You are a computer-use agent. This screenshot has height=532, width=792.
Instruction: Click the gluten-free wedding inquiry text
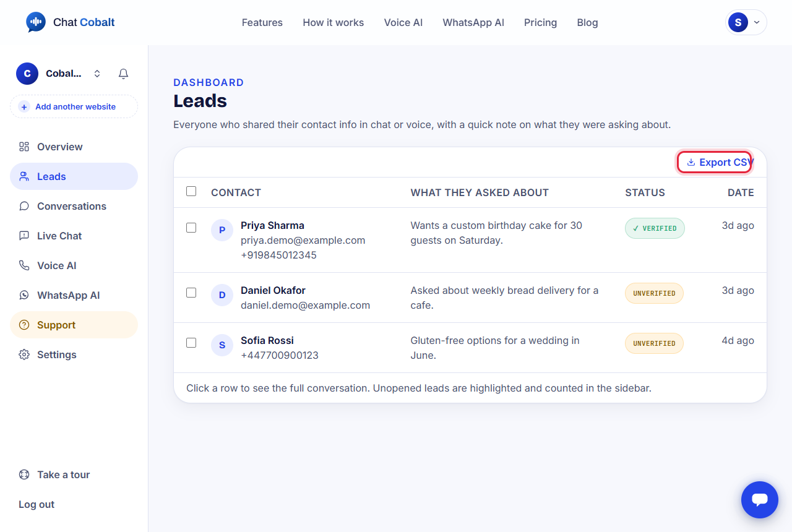click(495, 348)
